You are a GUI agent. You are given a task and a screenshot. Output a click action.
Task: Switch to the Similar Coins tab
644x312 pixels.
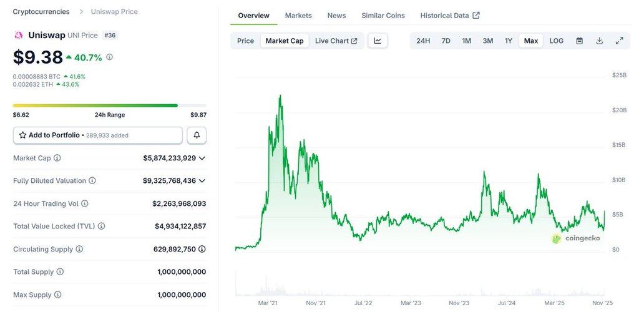[383, 15]
